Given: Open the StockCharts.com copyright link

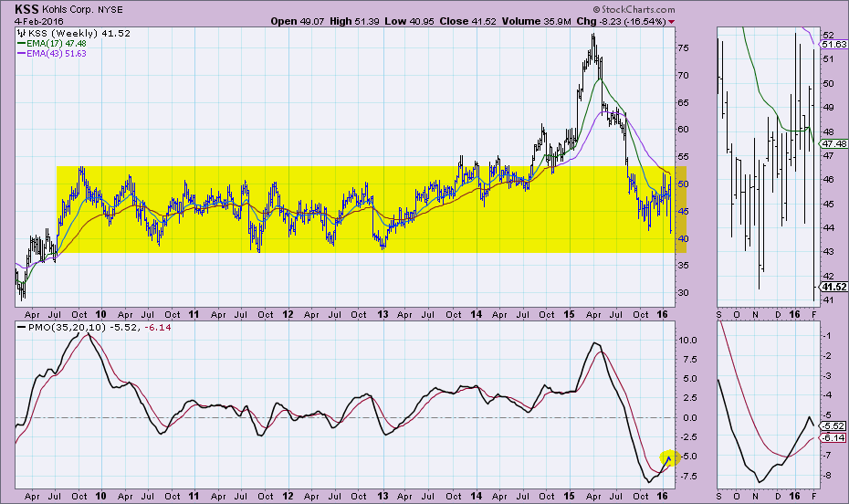Looking at the screenshot, I should 634,9.
